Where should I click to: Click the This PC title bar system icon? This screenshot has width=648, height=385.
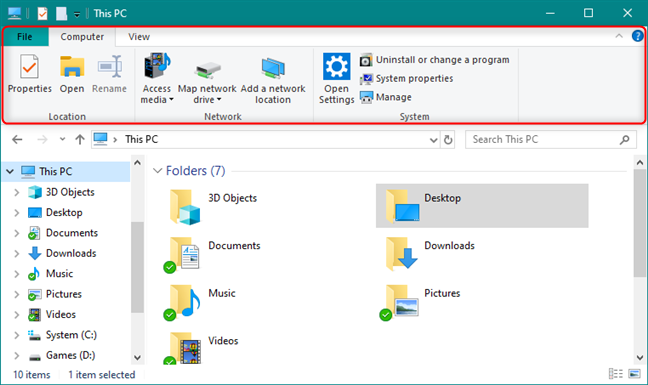14,14
